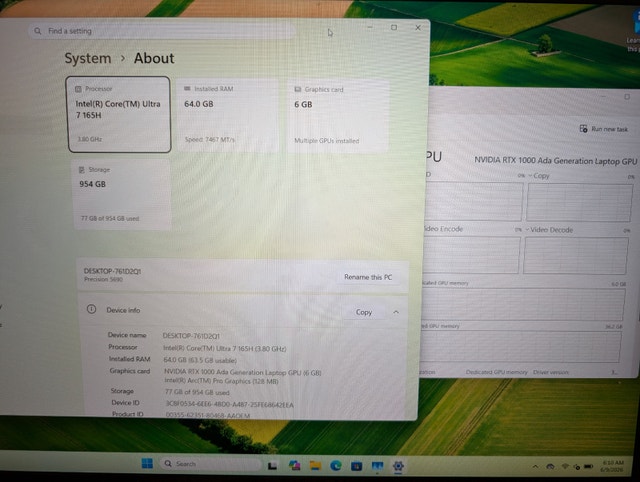640x482 pixels.
Task: Click the Processor chip icon
Action: [x=78, y=89]
